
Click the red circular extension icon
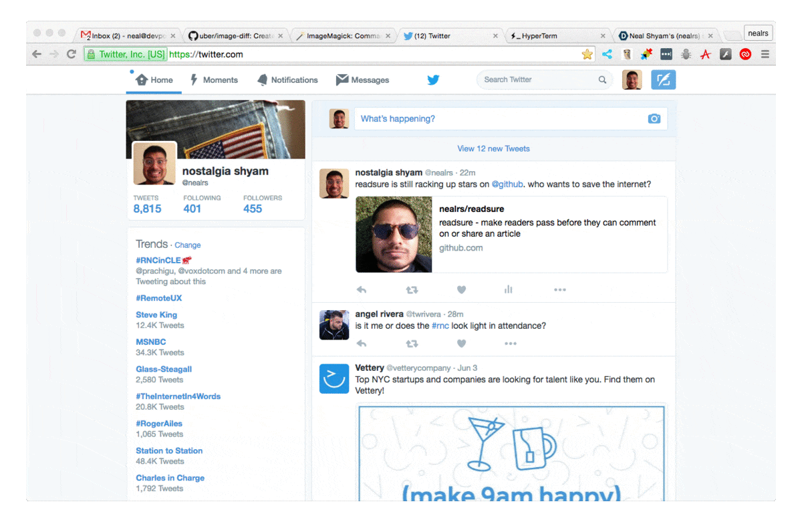(745, 54)
